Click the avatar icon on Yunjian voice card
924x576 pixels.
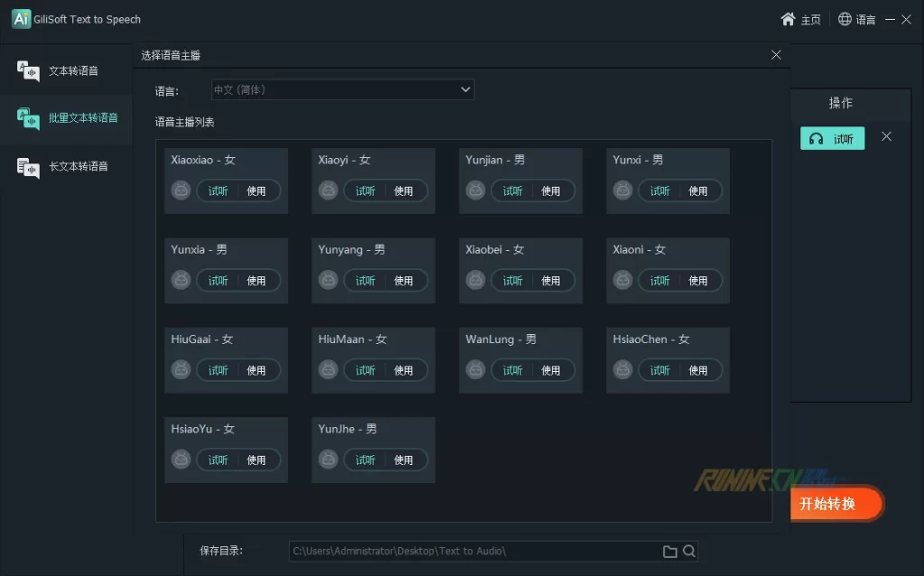(476, 190)
